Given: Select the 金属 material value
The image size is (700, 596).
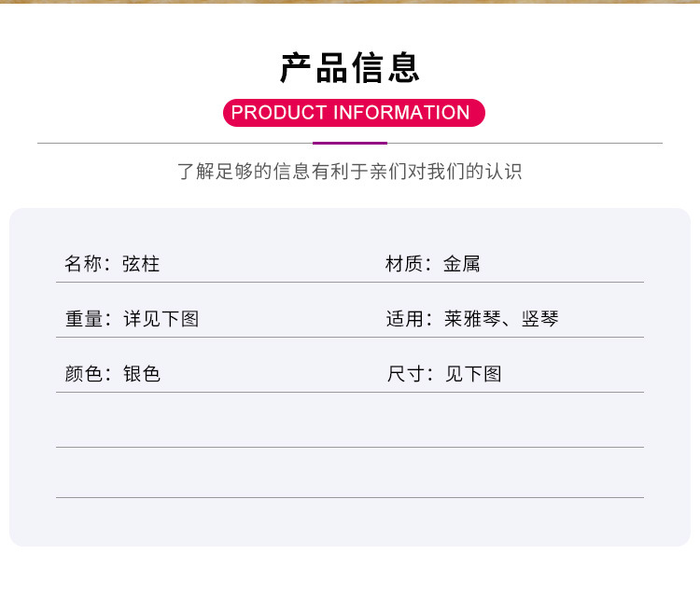Looking at the screenshot, I should coord(462,264).
